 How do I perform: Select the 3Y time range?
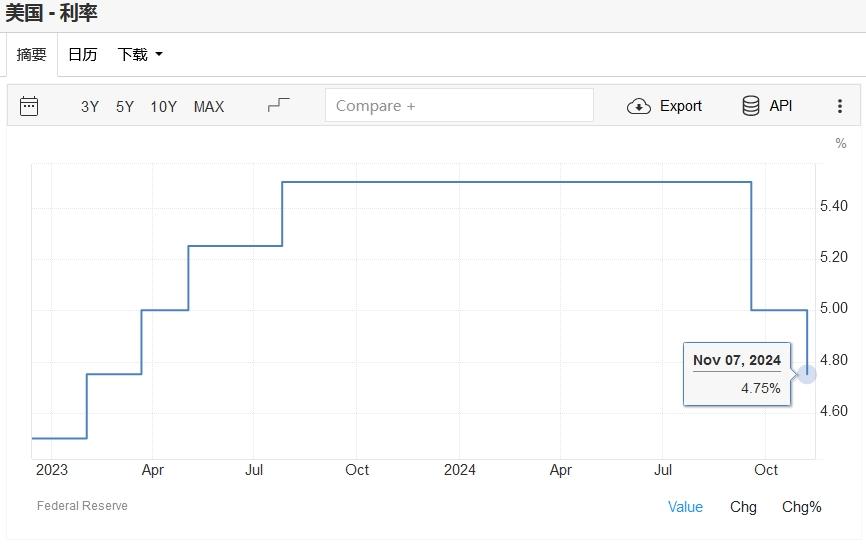coord(90,106)
